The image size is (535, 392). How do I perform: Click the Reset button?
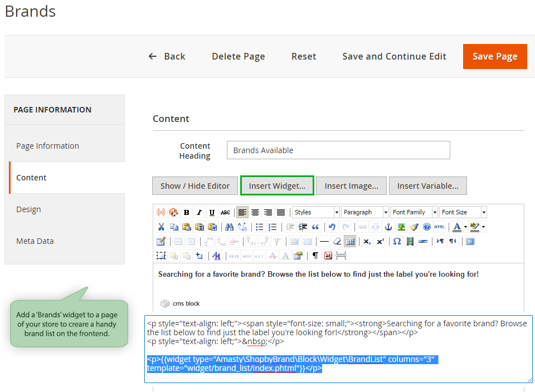tap(304, 56)
